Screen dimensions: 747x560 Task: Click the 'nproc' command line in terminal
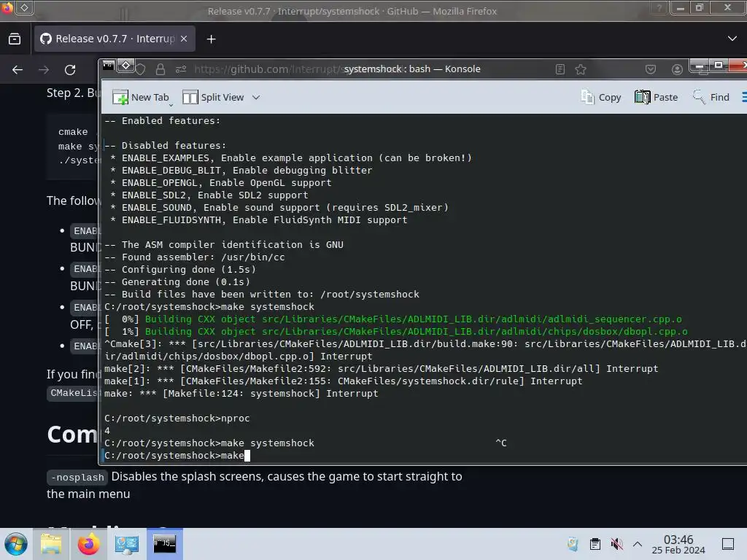pos(177,418)
